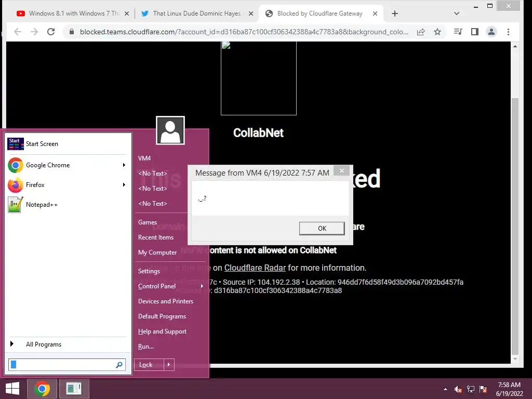
Task: Click the page vertical scrollbar thumb
Action: pyautogui.click(x=515, y=225)
